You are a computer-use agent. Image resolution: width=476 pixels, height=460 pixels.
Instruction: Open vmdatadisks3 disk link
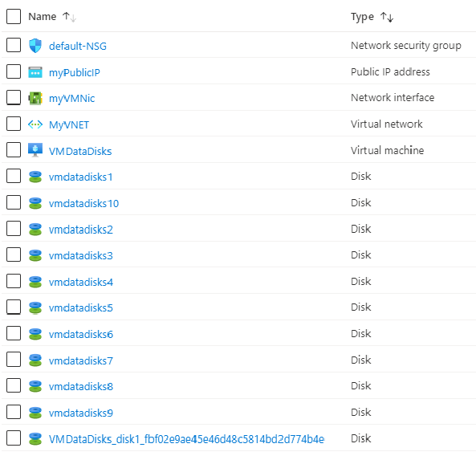coord(81,255)
